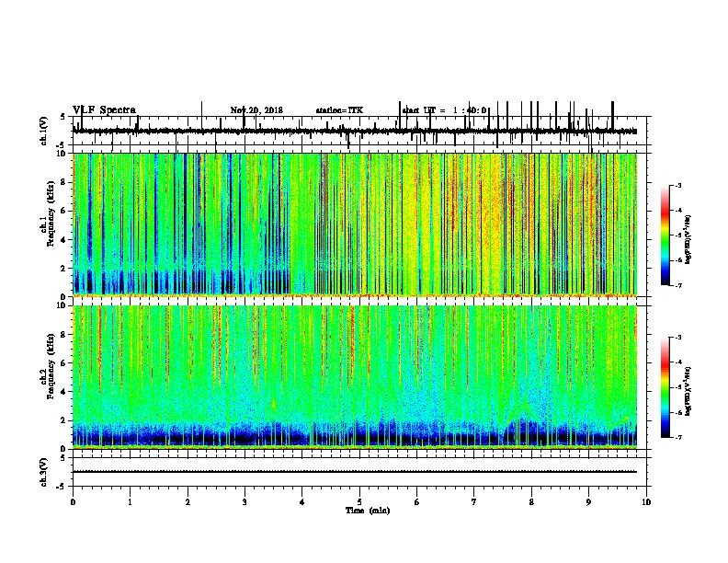Click the "ch.1(V)" waveform axis label
The height and width of the screenshot is (563, 728).
coord(44,131)
